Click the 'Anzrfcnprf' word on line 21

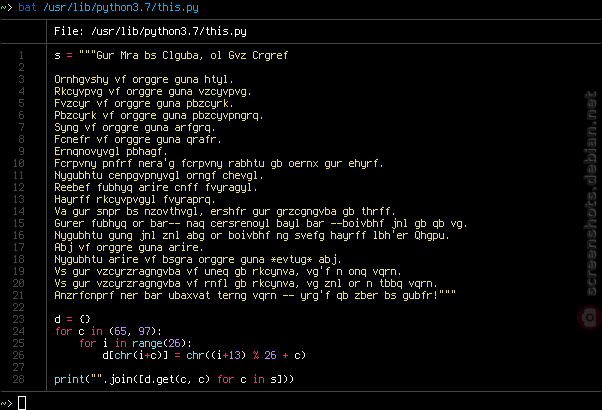(84, 296)
